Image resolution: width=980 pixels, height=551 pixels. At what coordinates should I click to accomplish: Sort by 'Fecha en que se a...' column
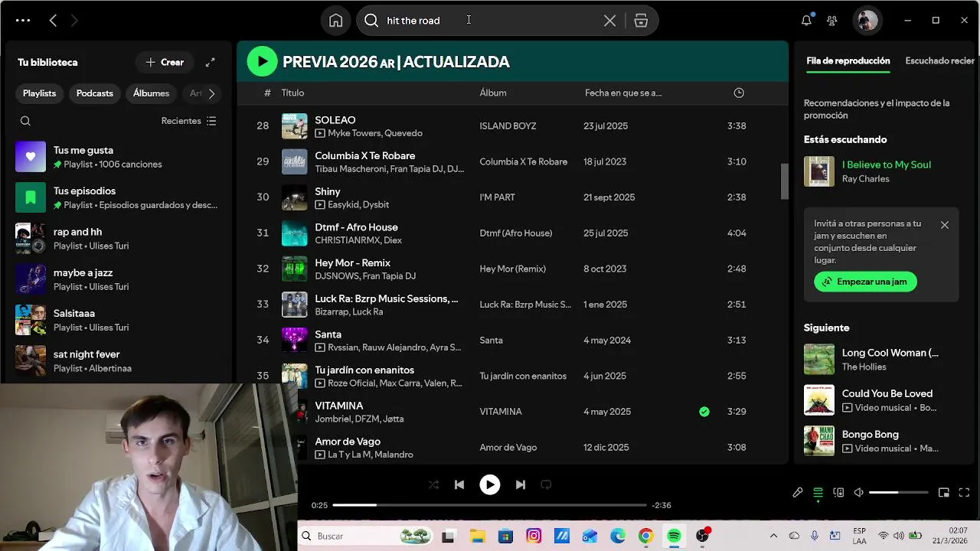tap(623, 93)
